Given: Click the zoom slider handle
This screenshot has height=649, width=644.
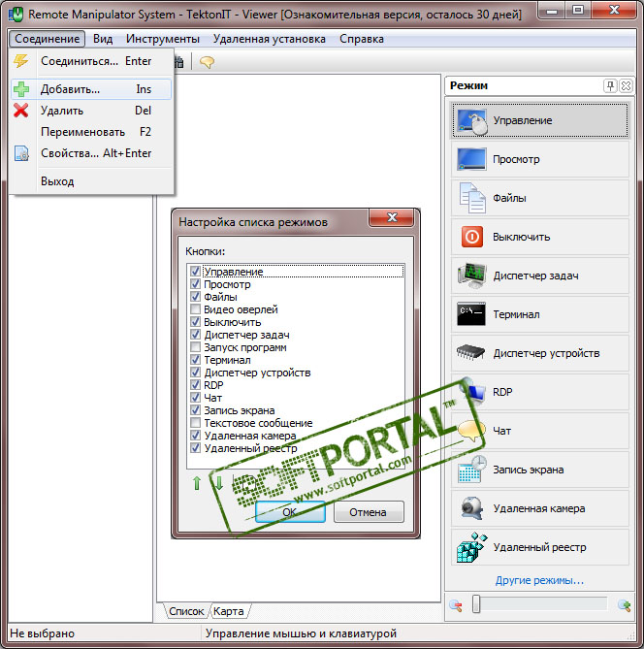Looking at the screenshot, I should (476, 603).
